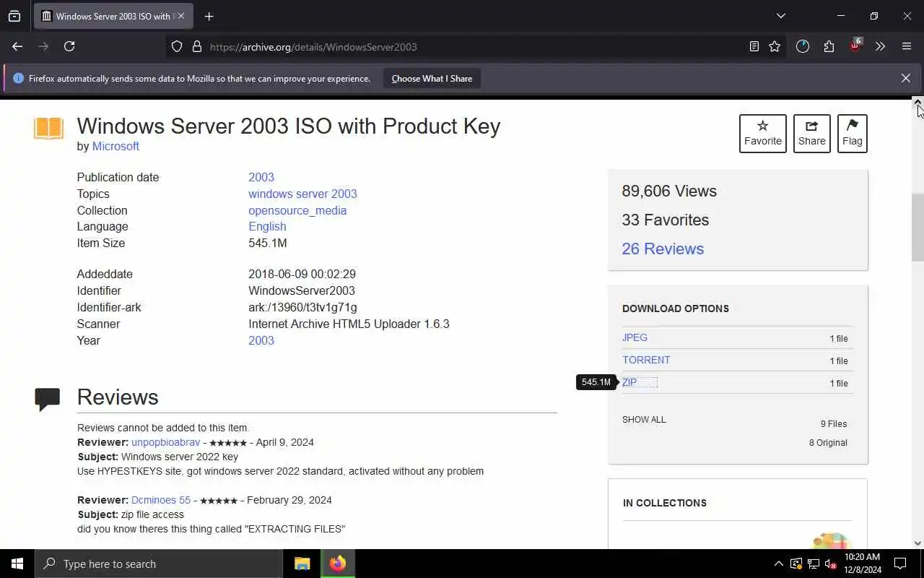Download the ZIP option
Viewport: 924px width, 578px height.
(x=629, y=382)
